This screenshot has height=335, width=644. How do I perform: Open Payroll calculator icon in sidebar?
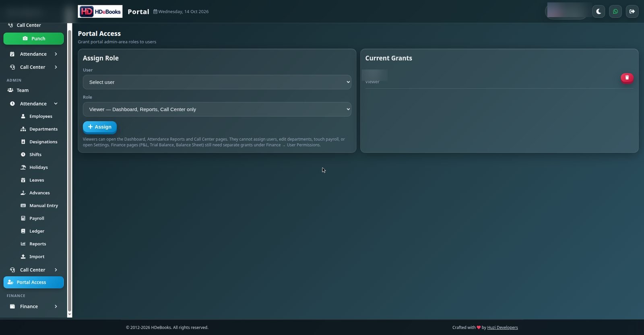click(23, 218)
